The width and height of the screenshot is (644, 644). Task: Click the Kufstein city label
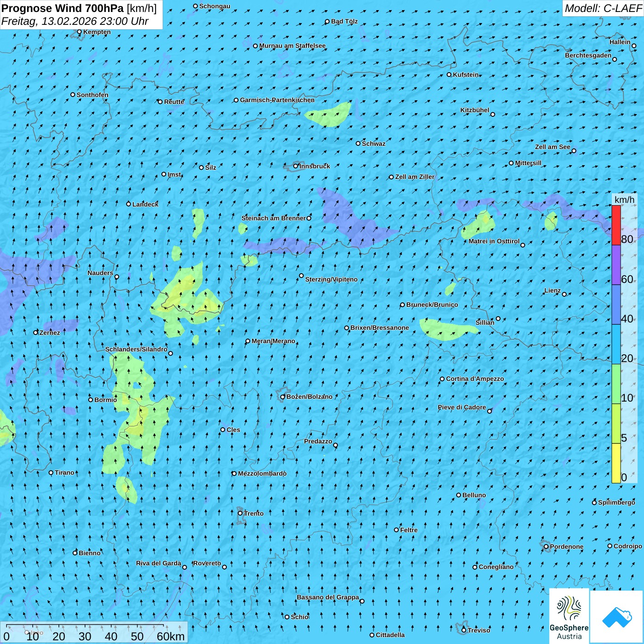click(x=466, y=75)
